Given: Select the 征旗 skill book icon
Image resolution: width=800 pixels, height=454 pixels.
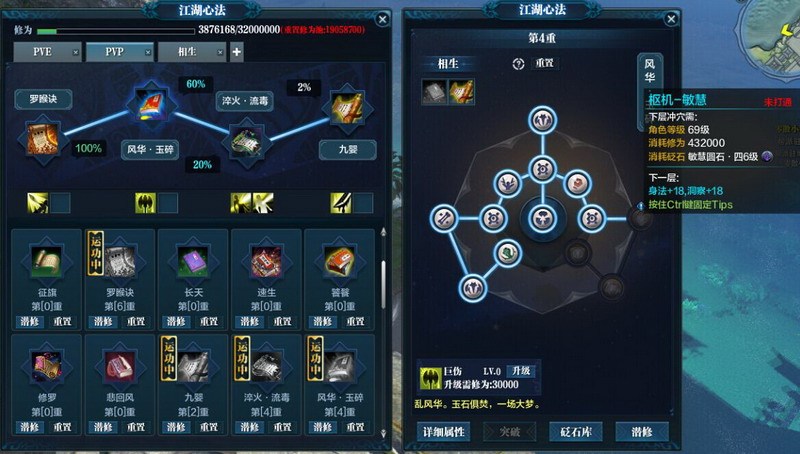Looking at the screenshot, I should point(46,261).
